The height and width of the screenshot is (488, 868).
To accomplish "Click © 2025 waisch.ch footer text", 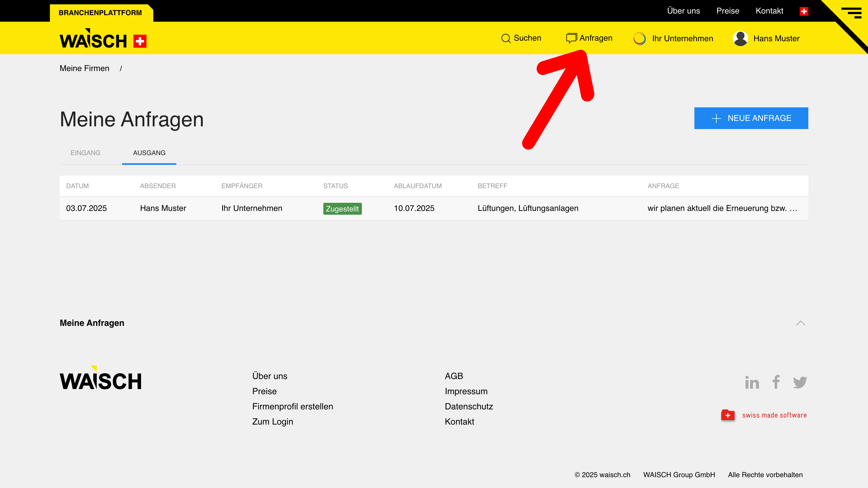I will 602,474.
